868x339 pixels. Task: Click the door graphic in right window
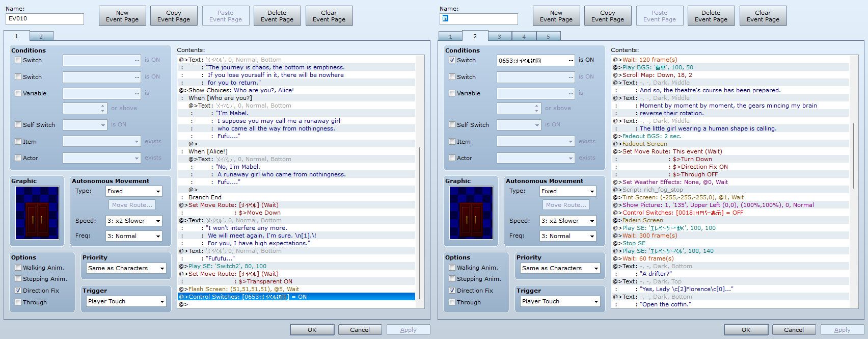[471, 213]
